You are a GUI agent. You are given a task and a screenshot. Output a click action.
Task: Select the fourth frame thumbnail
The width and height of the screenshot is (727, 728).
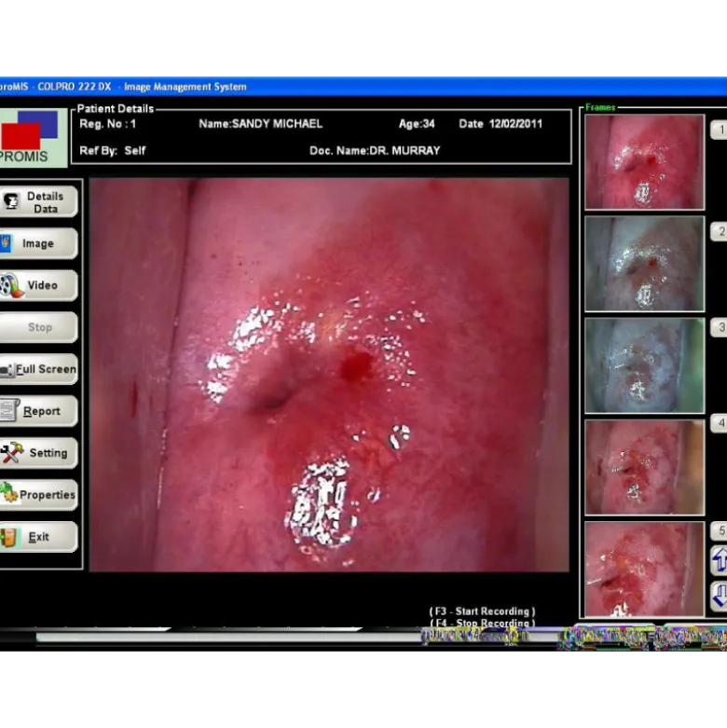click(644, 468)
